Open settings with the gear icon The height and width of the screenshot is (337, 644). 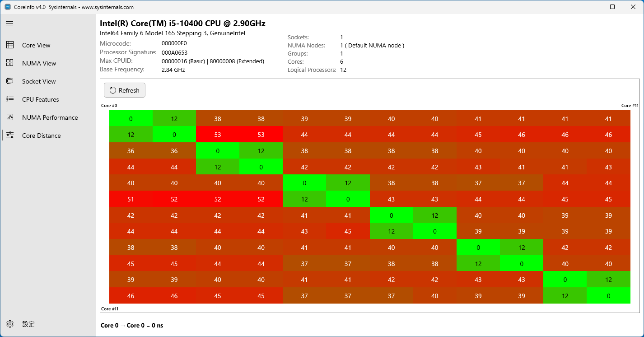9,324
